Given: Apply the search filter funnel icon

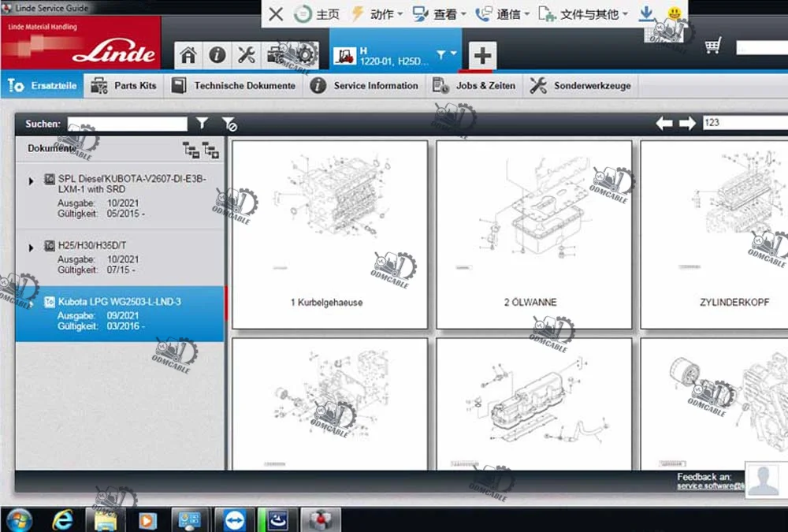Looking at the screenshot, I should [202, 123].
